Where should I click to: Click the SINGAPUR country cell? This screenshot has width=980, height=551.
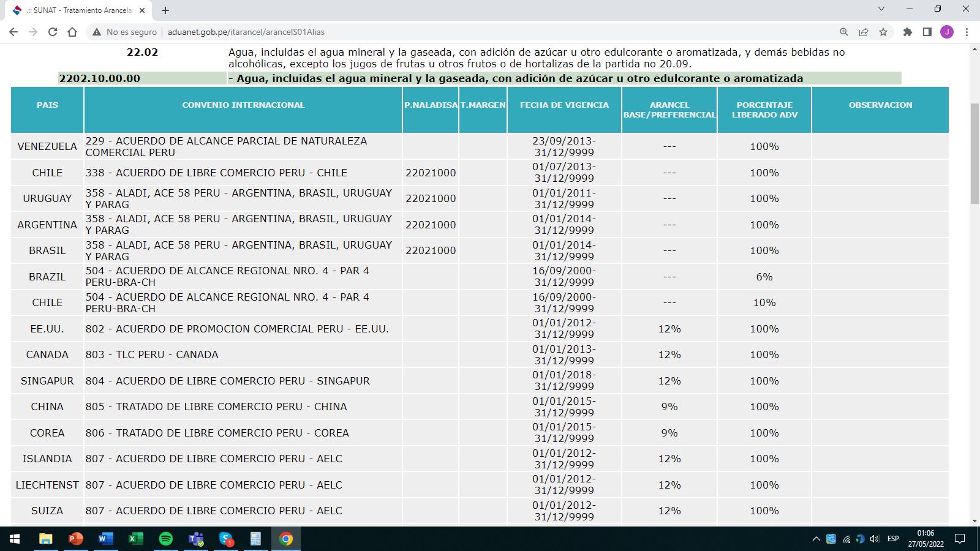coord(47,381)
